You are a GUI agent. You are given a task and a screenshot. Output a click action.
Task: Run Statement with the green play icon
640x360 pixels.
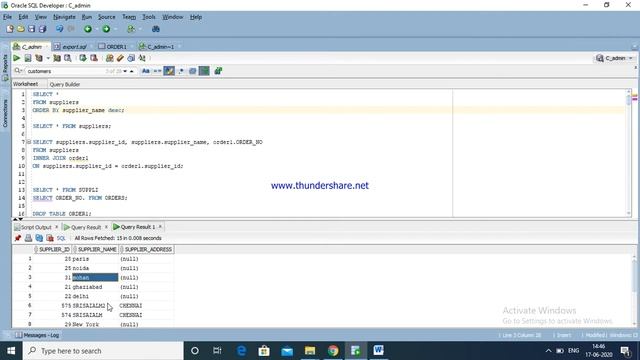(17, 58)
